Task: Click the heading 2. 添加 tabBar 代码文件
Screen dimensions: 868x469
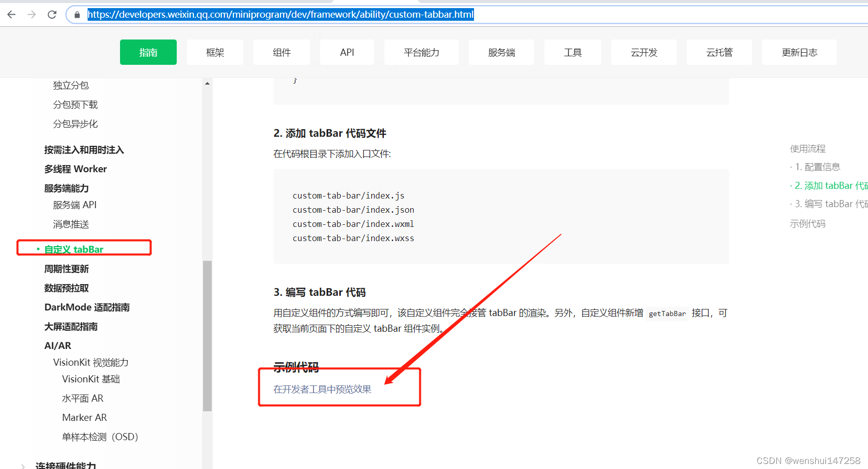Action: (x=330, y=133)
